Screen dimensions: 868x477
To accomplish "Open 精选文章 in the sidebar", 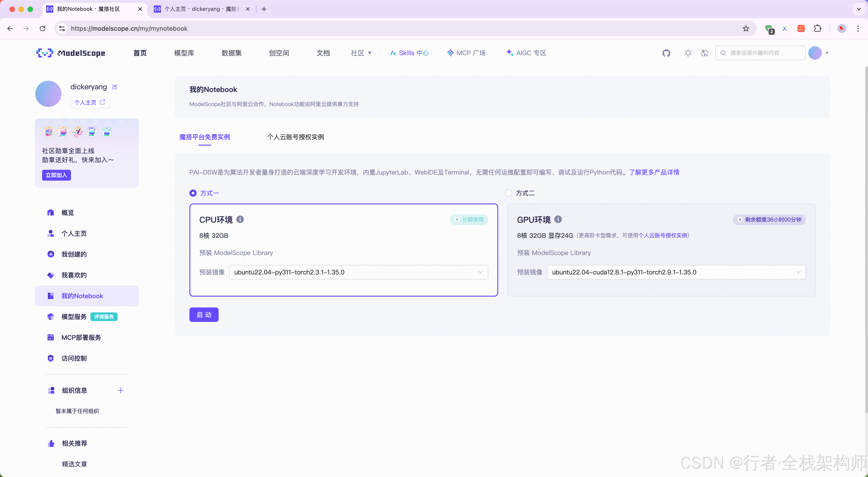I will (x=74, y=464).
